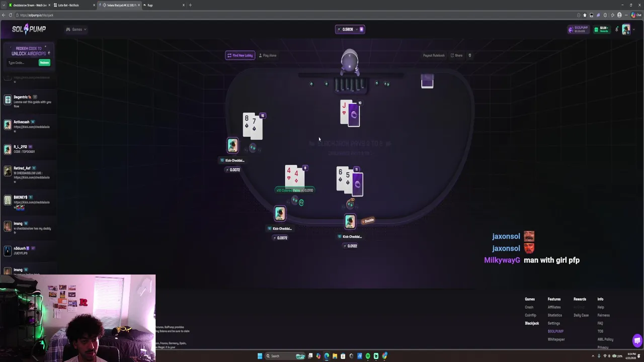Open the Windows Start button
The image size is (644, 362).
click(260, 356)
